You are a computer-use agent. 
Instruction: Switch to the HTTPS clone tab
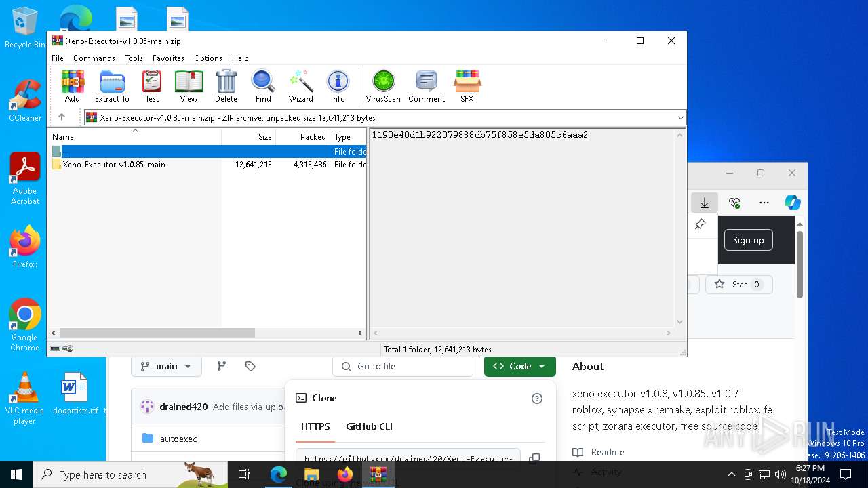[315, 426]
